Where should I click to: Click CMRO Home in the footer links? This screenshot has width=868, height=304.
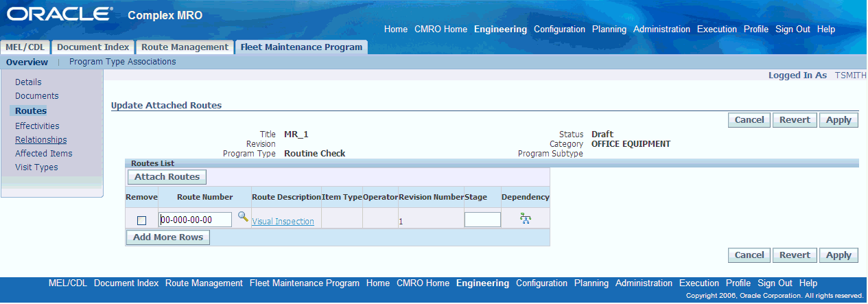[x=423, y=283]
